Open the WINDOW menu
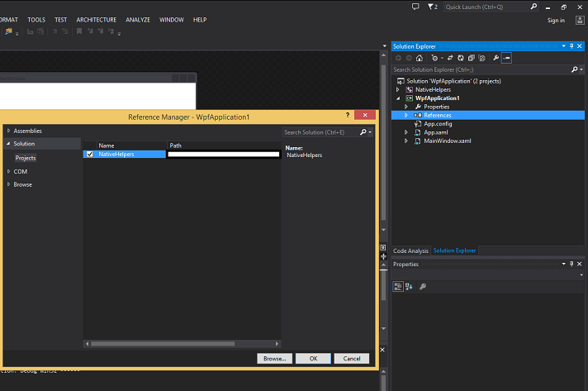This screenshot has height=391, width=588. (x=172, y=20)
